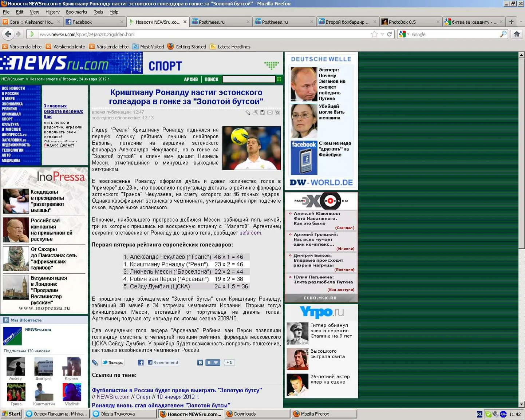Click the green grid icon beside site search
The height and width of the screenshot is (420, 525).
coord(279,79)
